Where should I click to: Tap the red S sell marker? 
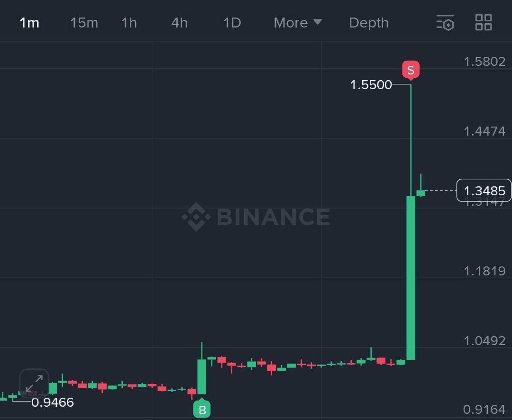coord(411,70)
